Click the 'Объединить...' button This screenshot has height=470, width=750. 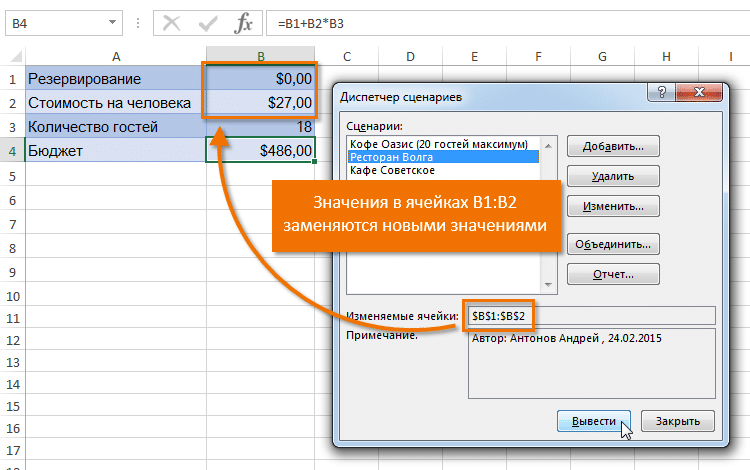tap(613, 244)
